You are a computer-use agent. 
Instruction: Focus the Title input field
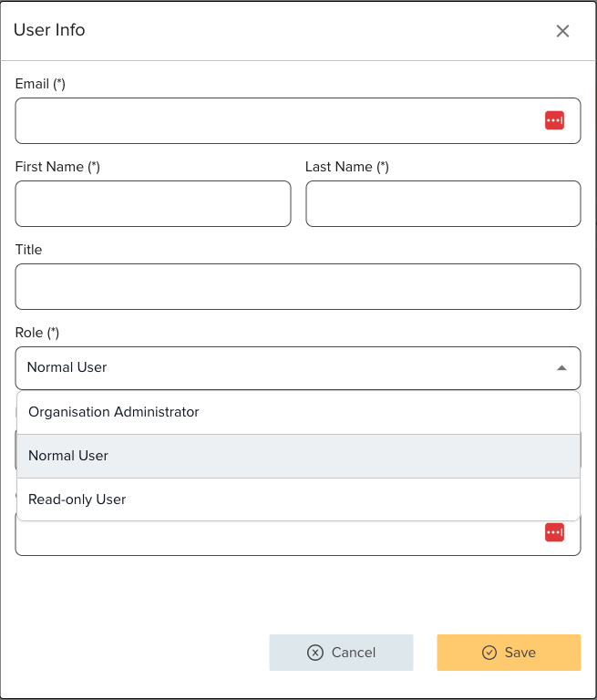pos(297,286)
